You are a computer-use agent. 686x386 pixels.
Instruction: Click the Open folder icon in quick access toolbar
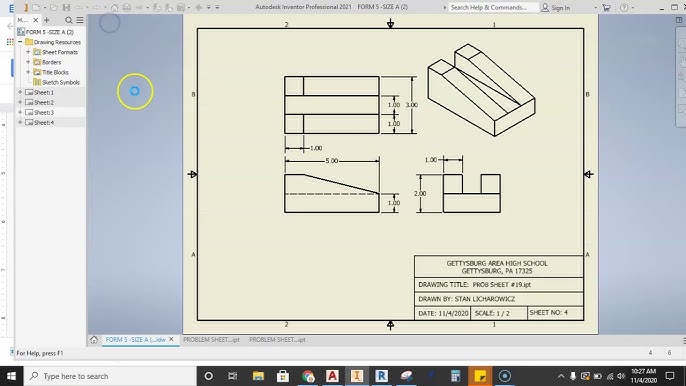(x=53, y=7)
